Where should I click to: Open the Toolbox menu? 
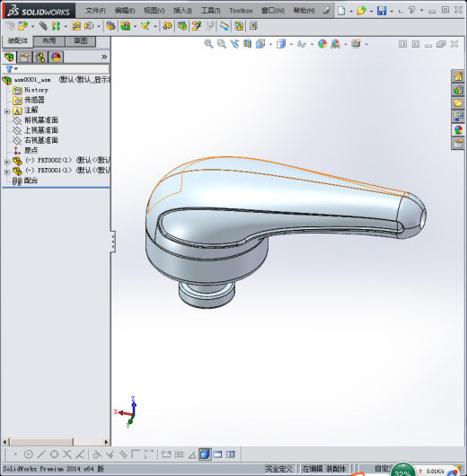241,11
